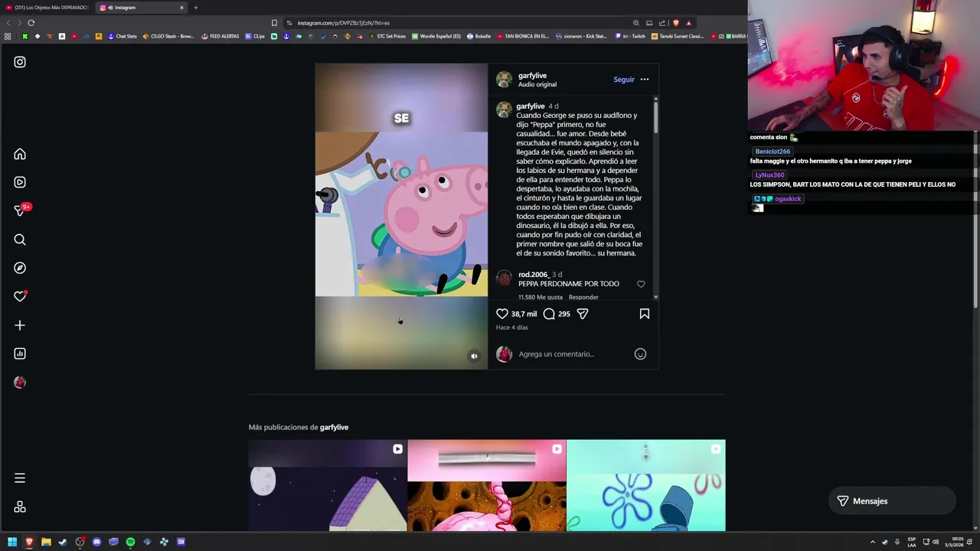Click the address bar URL
980x551 pixels.
343,23
